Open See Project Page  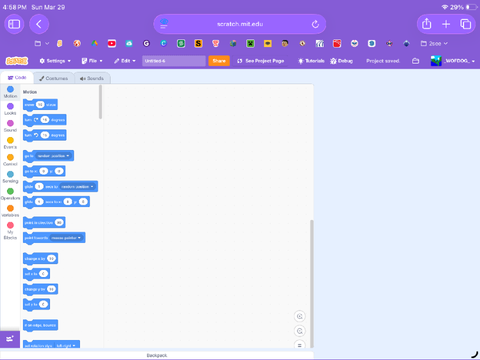click(x=260, y=61)
